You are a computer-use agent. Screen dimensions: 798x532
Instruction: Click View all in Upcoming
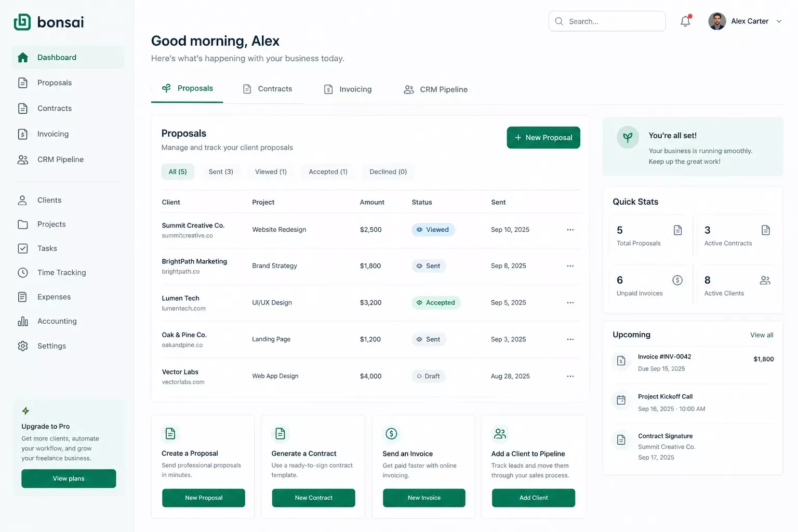[x=762, y=335]
